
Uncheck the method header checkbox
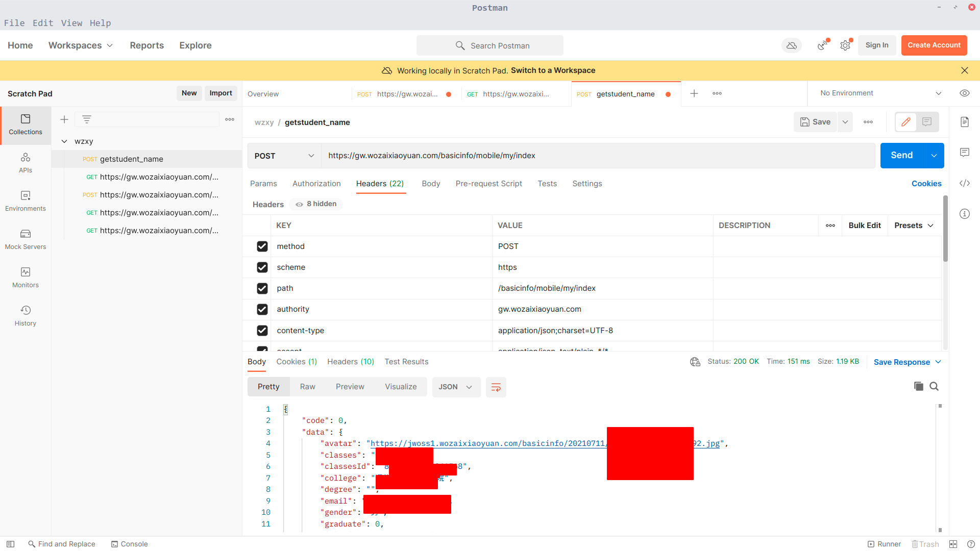pyautogui.click(x=262, y=246)
